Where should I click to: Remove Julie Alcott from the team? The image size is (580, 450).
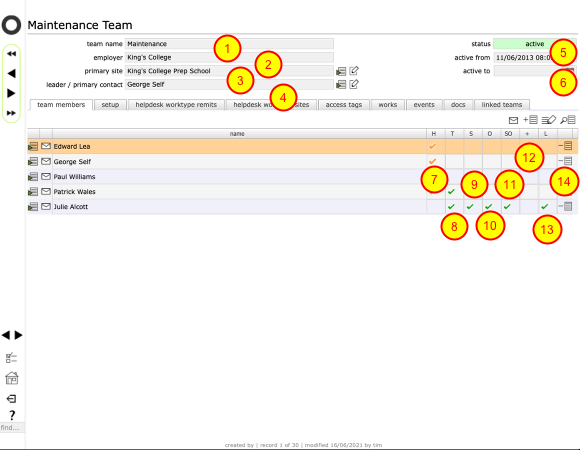coord(565,206)
